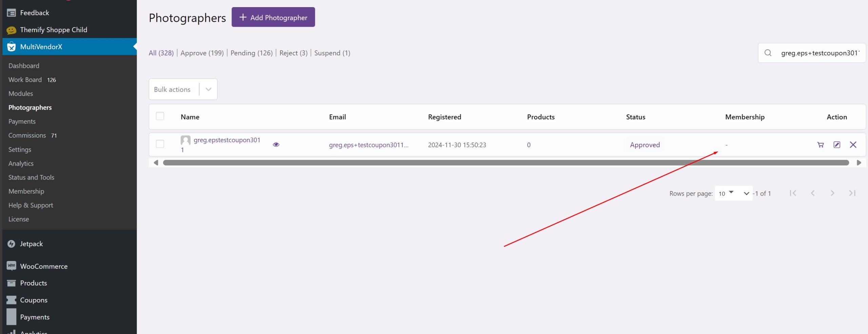Open the Rows per page dropdown
This screenshot has width=868, height=334.
tap(733, 193)
